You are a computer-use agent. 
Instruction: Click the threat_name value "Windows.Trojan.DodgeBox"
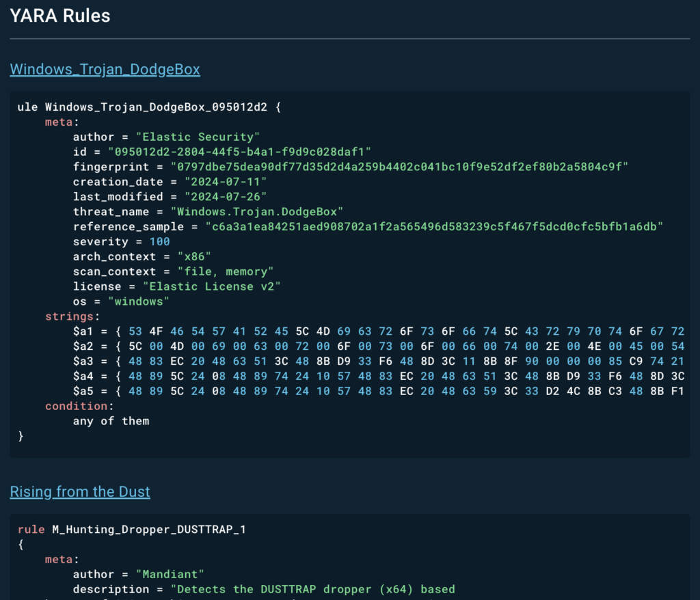256,212
